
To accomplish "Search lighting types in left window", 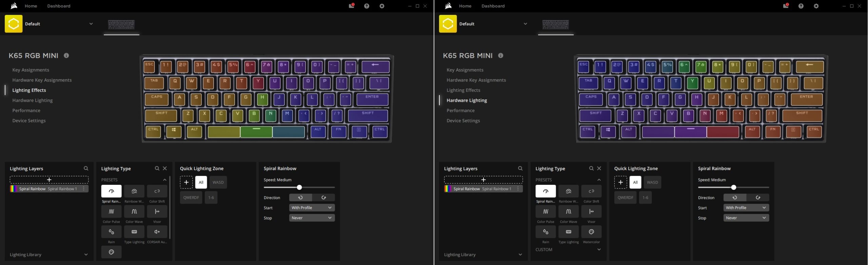I will coord(157,168).
